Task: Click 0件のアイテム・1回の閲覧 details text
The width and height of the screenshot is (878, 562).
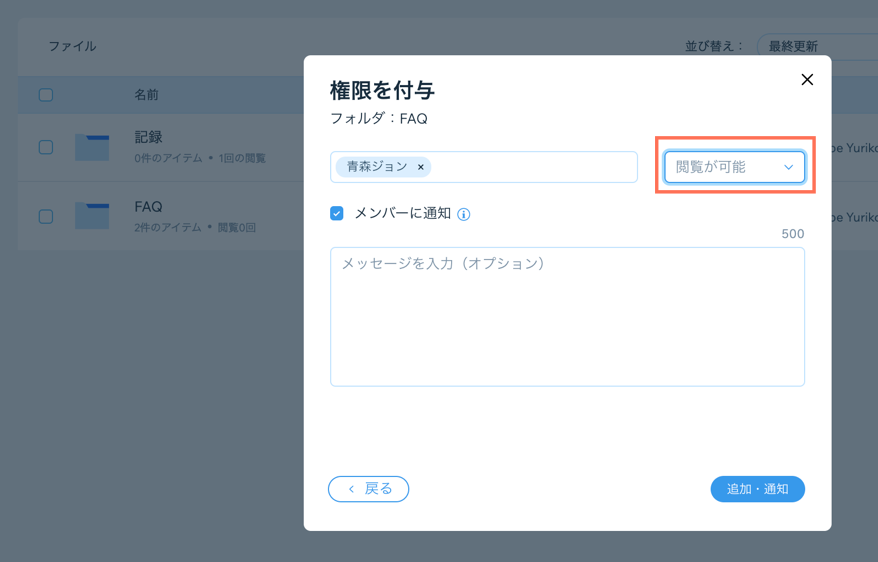Action: 200,158
